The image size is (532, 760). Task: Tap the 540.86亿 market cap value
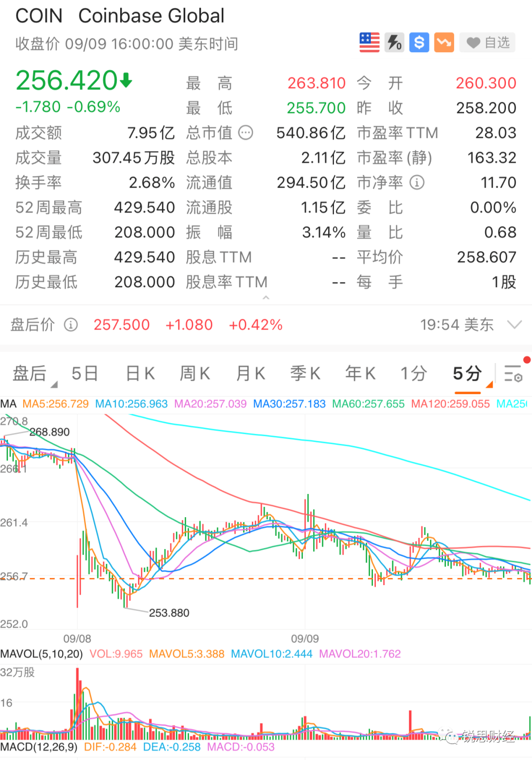[x=311, y=132]
